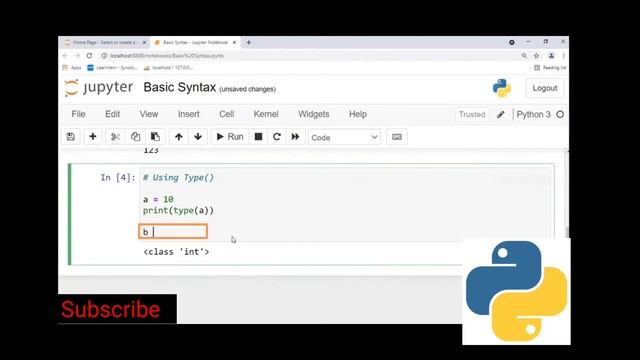Click the In [4]: cell prompt
Viewport: 640px width, 360px height.
click(118, 178)
